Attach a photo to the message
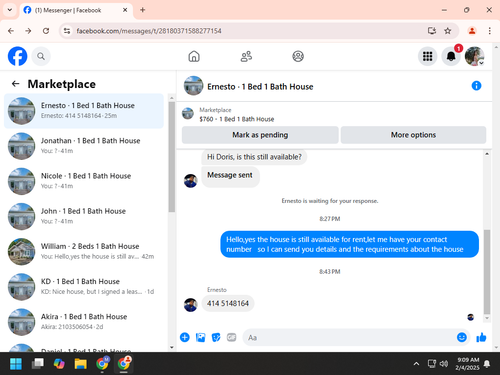 coord(200,337)
